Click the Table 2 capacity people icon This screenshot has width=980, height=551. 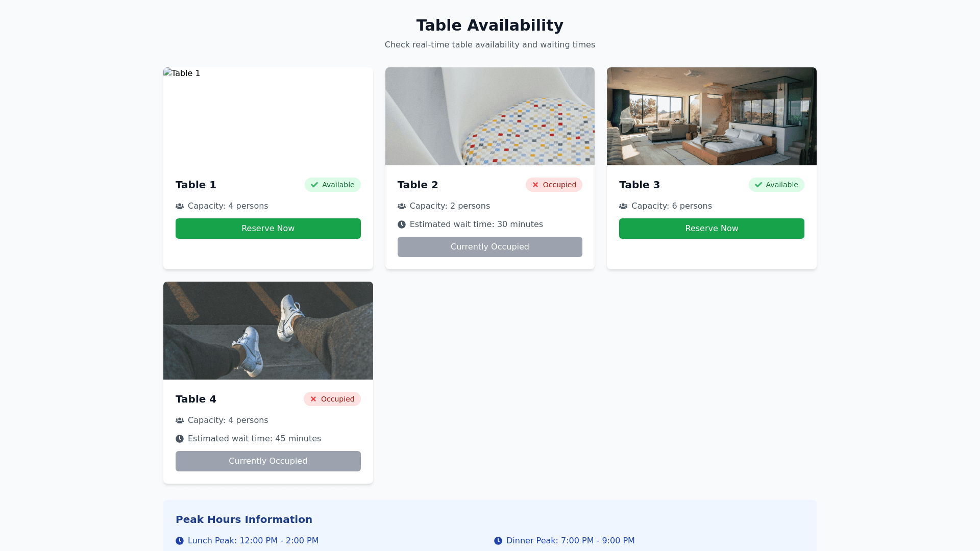tap(402, 206)
